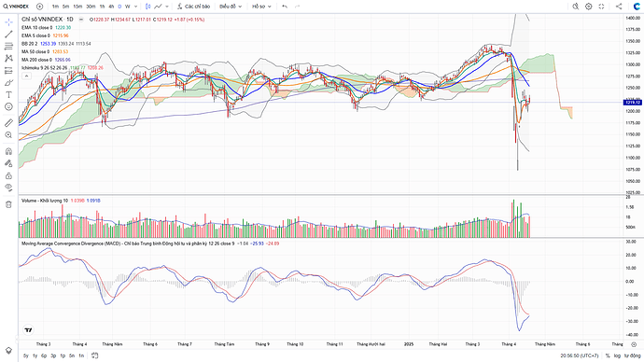Switch to 1m timeframe
Viewport: 644px width, 362px height.
tap(55, 7)
